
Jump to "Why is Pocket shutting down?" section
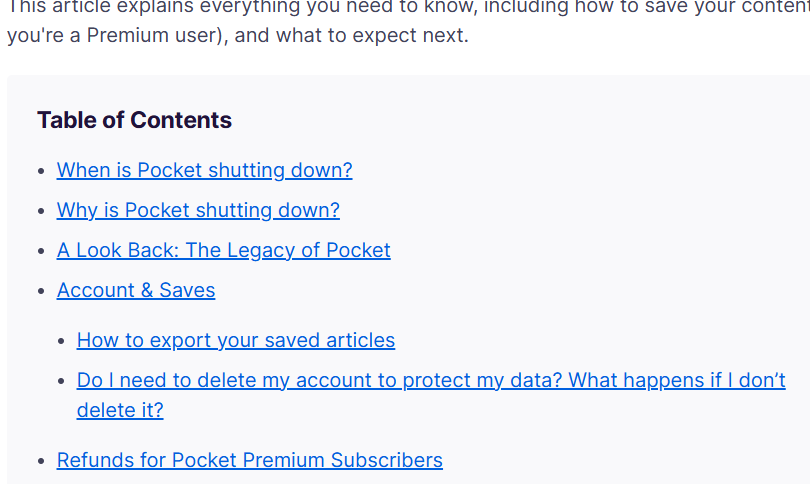pos(198,210)
